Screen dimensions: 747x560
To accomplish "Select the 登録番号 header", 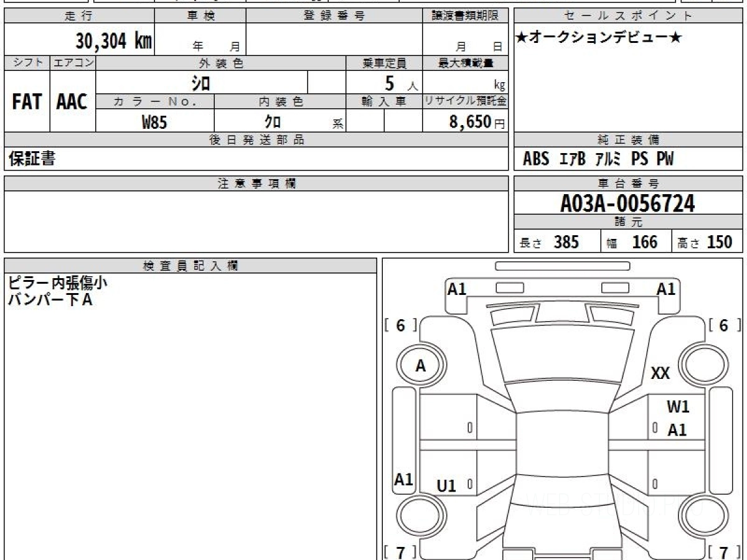I will point(334,16).
